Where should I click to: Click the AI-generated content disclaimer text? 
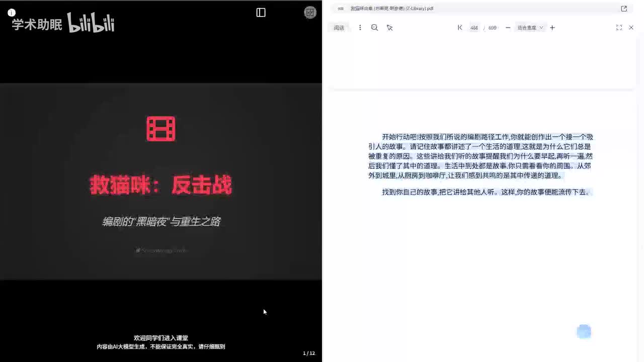coord(161,346)
